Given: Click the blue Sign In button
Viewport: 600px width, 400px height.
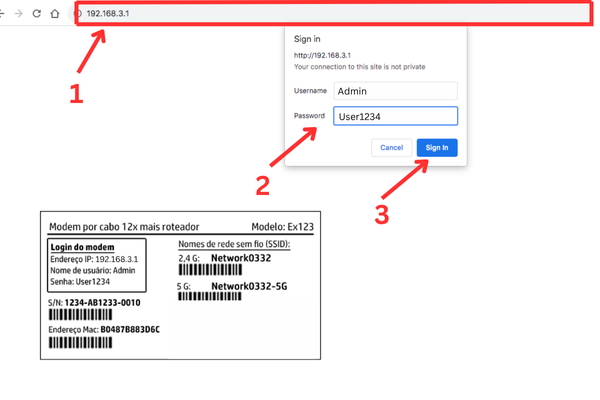Looking at the screenshot, I should [x=437, y=148].
